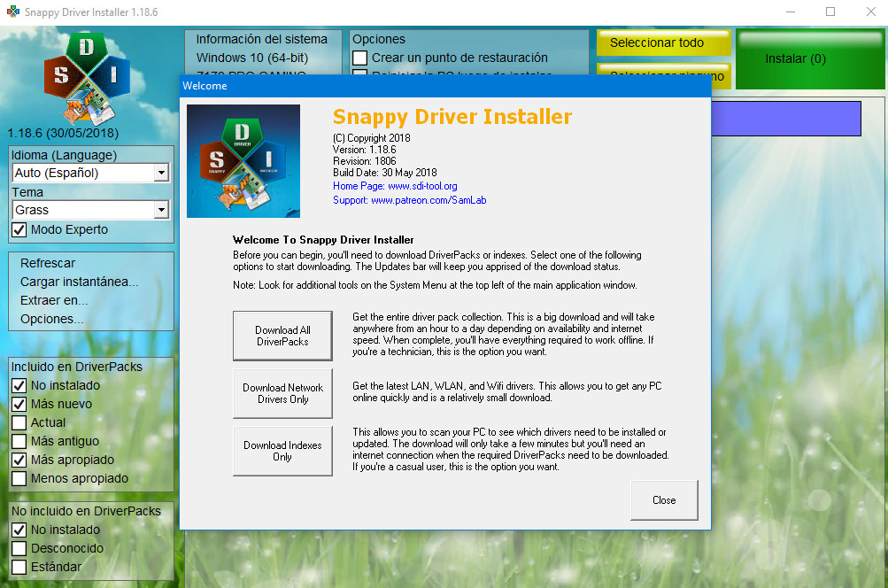Close the Welcome dialog with Close button
This screenshot has width=888, height=588.
[664, 500]
